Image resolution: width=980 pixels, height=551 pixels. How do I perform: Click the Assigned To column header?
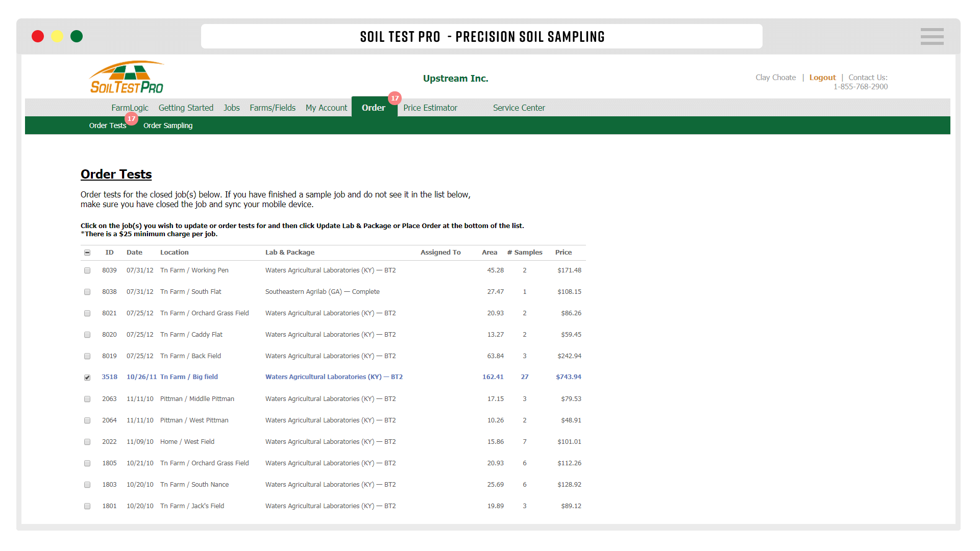click(440, 253)
